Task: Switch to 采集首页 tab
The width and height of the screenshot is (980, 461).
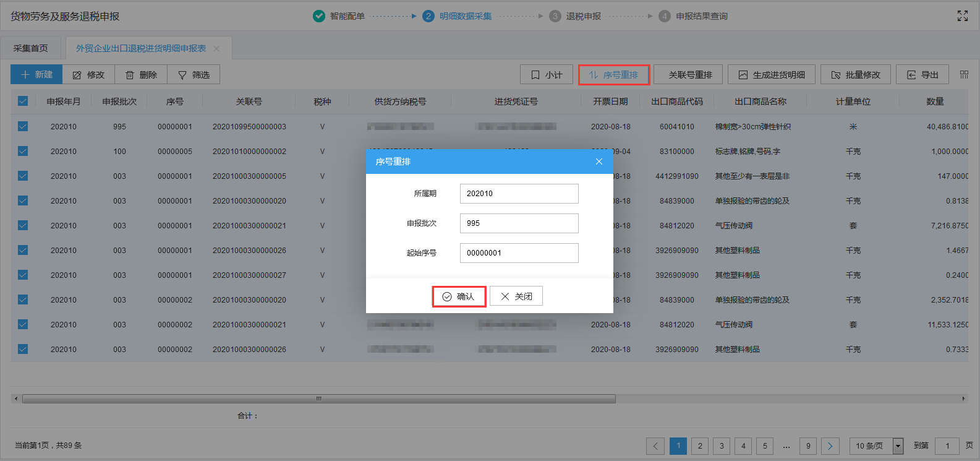Action: coord(30,48)
